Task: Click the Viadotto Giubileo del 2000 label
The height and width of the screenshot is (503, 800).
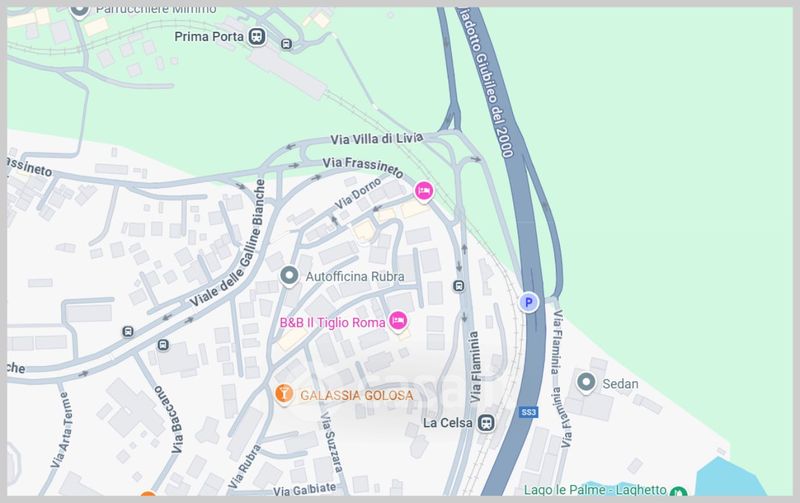Action: [x=486, y=82]
